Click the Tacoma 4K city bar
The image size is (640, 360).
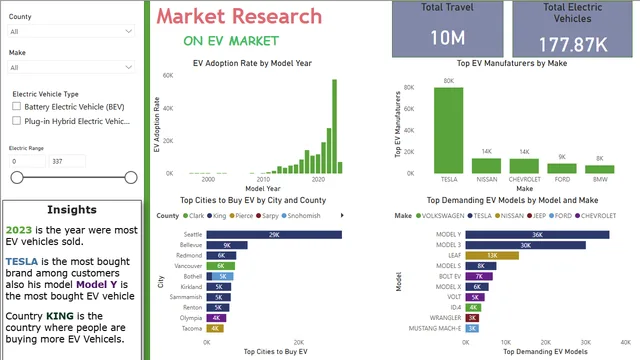(215, 328)
